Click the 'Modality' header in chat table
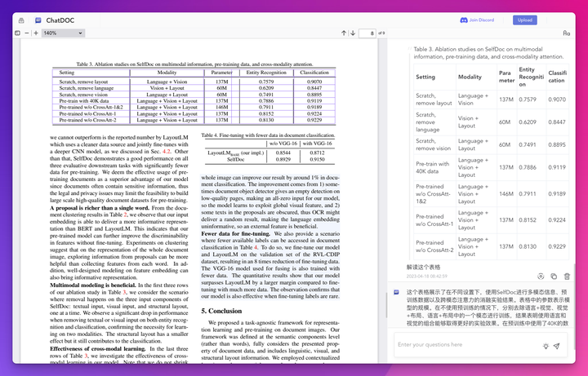 [470, 77]
